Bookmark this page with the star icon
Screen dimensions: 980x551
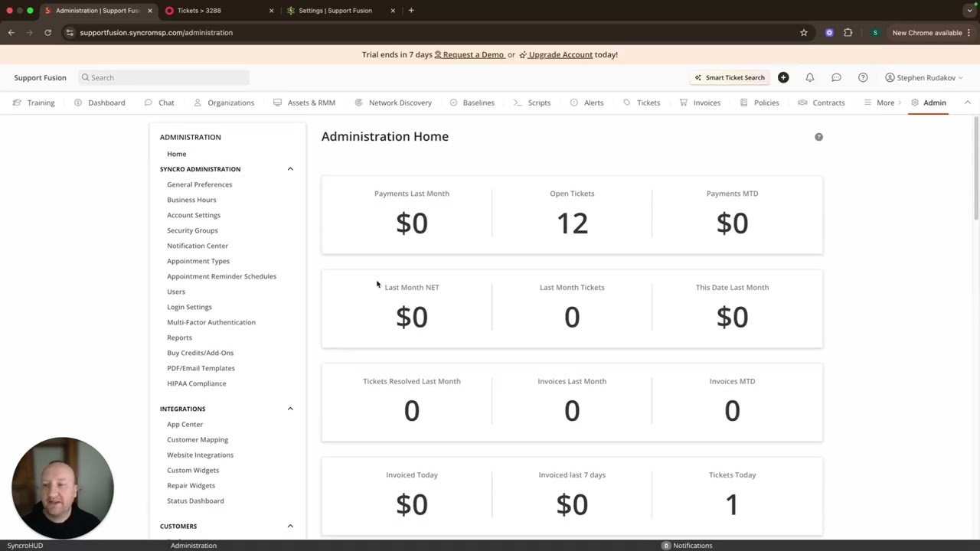pos(803,33)
